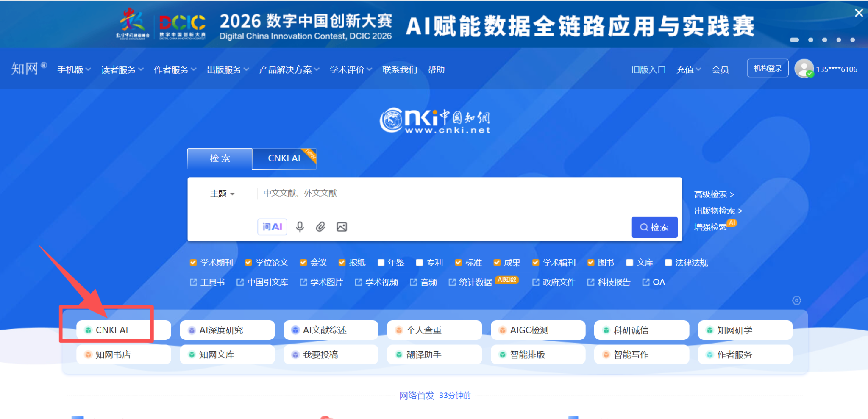Click the paperclip attachment icon
The image size is (868, 419).
pos(320,227)
